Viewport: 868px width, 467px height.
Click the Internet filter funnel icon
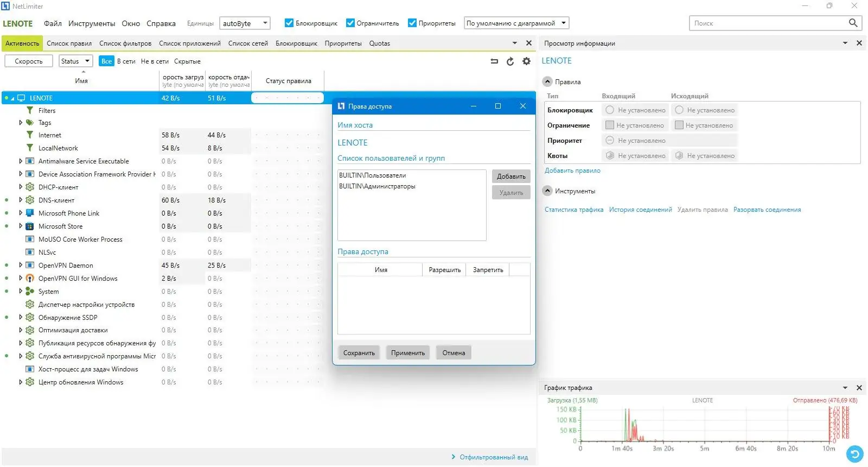coord(30,135)
